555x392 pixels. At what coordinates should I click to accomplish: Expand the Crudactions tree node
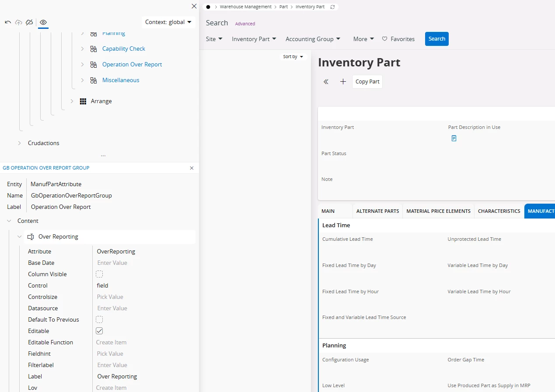[19, 143]
